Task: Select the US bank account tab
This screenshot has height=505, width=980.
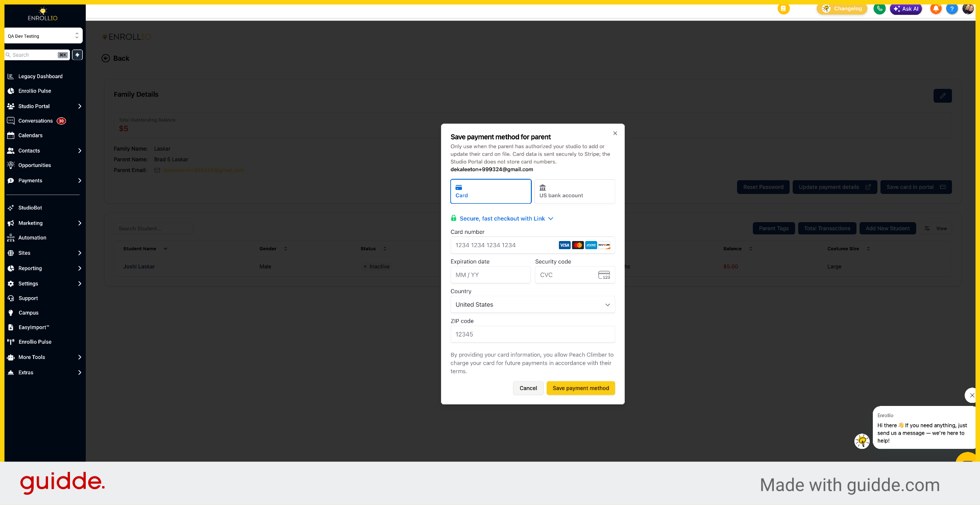Action: pos(575,191)
